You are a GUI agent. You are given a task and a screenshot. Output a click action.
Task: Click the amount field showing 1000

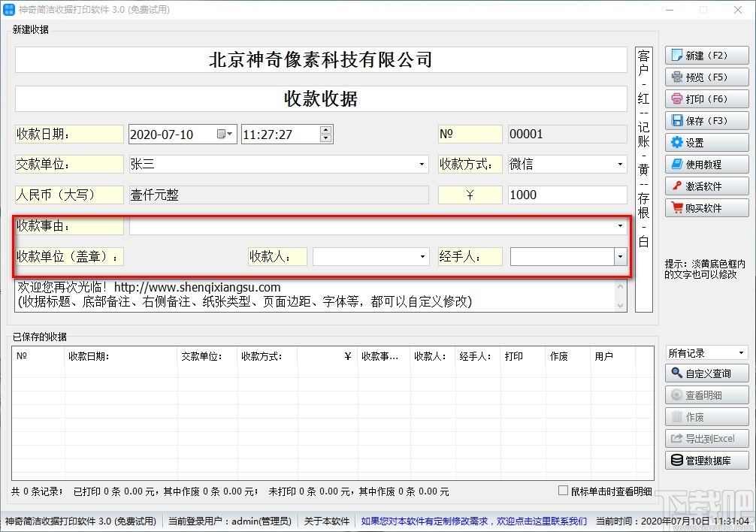click(x=567, y=194)
